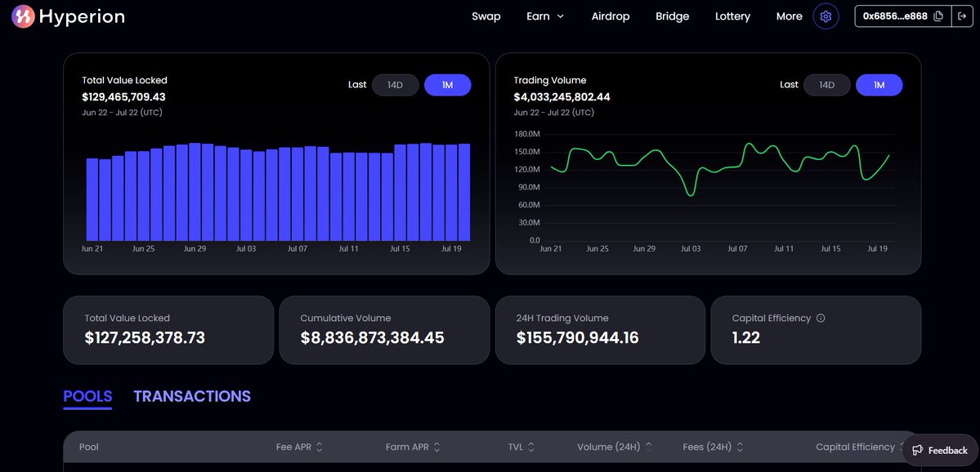Open the Airdrop page
Image resolution: width=980 pixels, height=472 pixels.
point(610,16)
